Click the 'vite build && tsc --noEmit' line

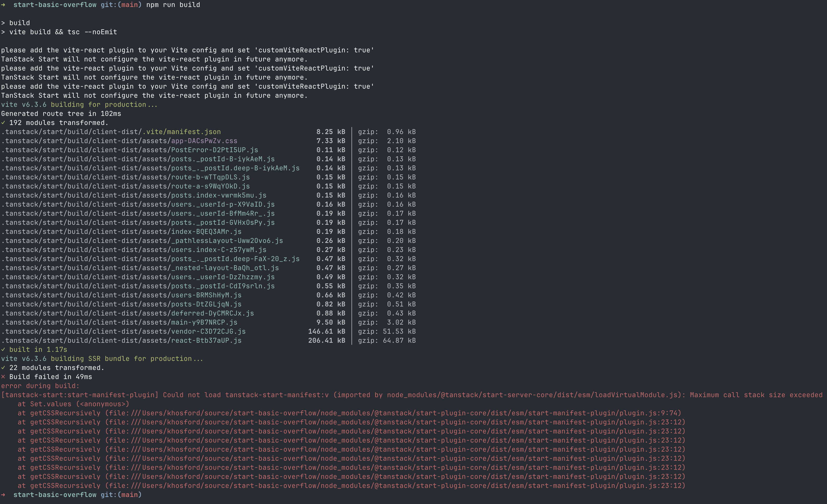tap(63, 32)
